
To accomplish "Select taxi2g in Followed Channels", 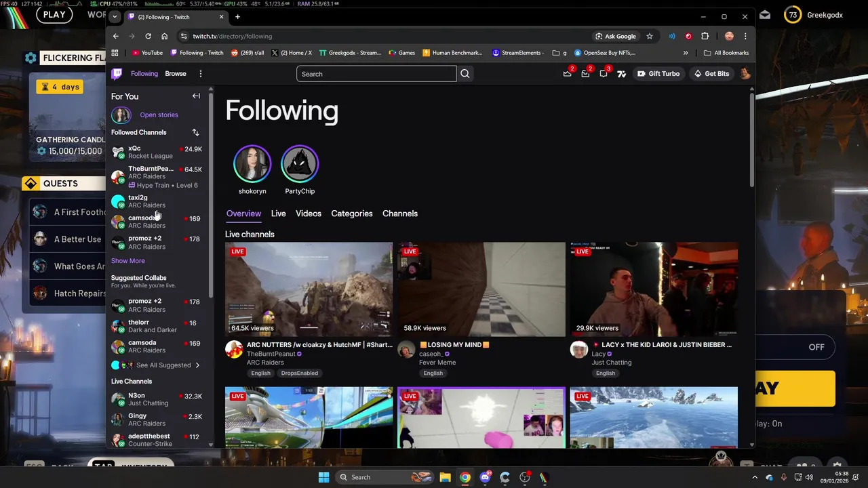I will [x=157, y=201].
